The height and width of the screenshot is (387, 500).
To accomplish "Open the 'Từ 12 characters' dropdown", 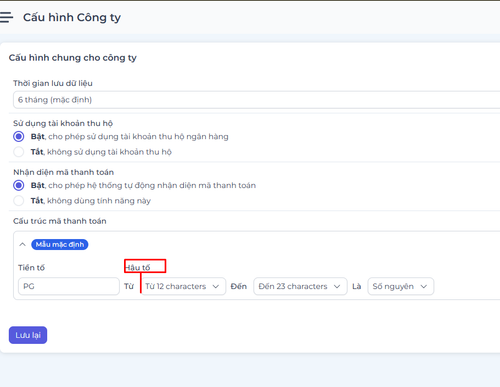I will (x=183, y=286).
